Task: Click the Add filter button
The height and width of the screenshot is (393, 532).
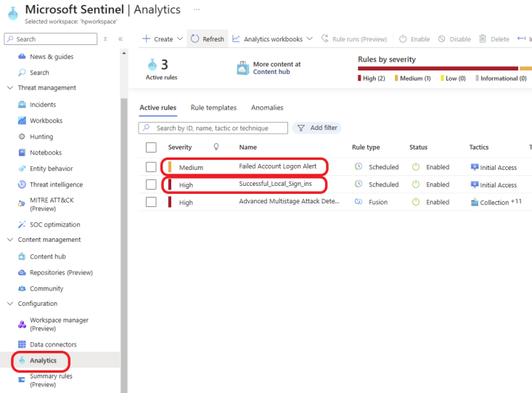Action: click(x=317, y=128)
